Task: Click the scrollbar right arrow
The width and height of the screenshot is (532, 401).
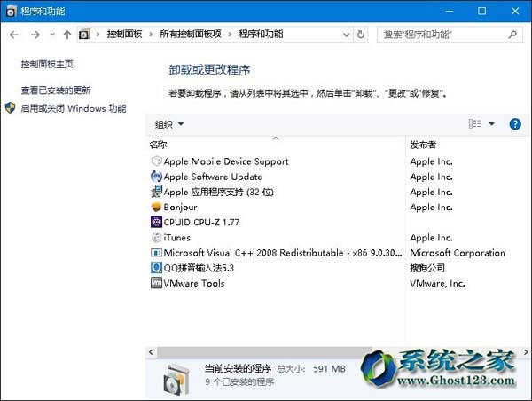Action: pyautogui.click(x=526, y=352)
